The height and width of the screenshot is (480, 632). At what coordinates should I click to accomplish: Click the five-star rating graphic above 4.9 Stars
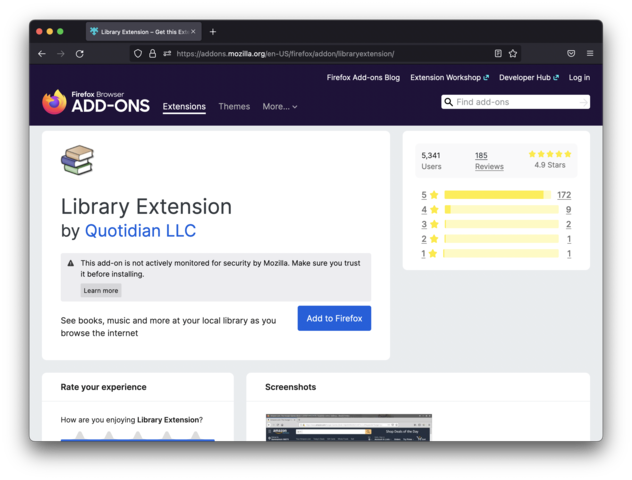550,154
